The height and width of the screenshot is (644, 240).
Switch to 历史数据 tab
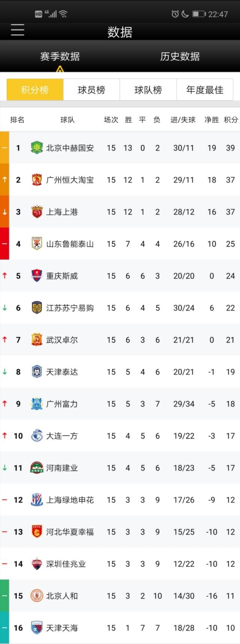[x=180, y=56]
